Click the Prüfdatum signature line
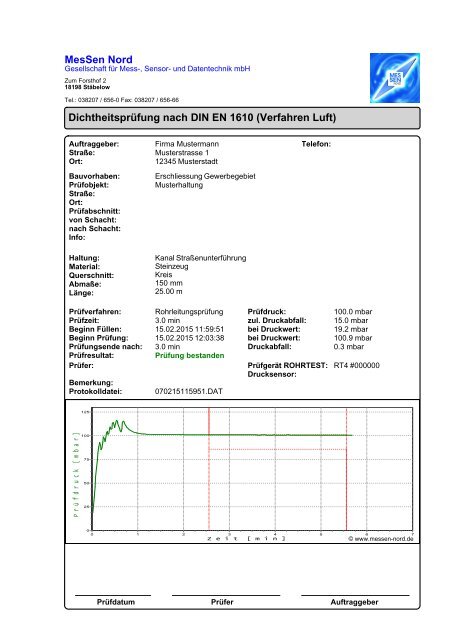The image size is (453, 640). [x=113, y=596]
